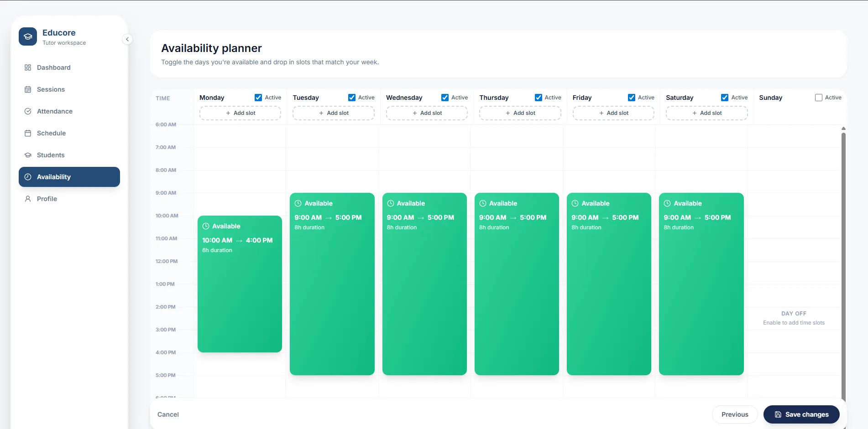
Task: Click Cancel at the bottom
Action: 168,414
